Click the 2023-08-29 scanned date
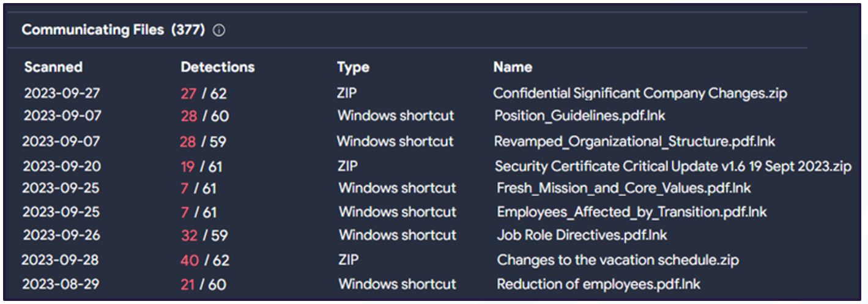The width and height of the screenshot is (868, 304). click(x=61, y=284)
